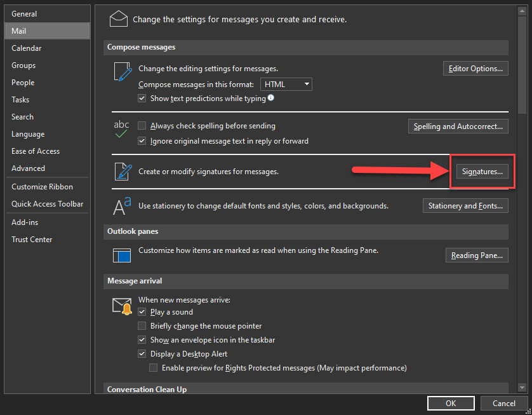The width and height of the screenshot is (532, 415).
Task: Open Editor Options dialog
Action: [475, 69]
